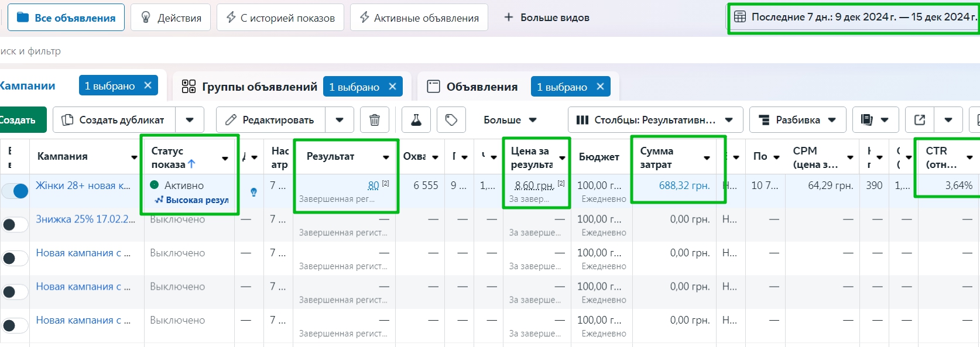Viewport: 980px width, 347px height.
Task: Open Активные объявления view
Action: [x=419, y=18]
